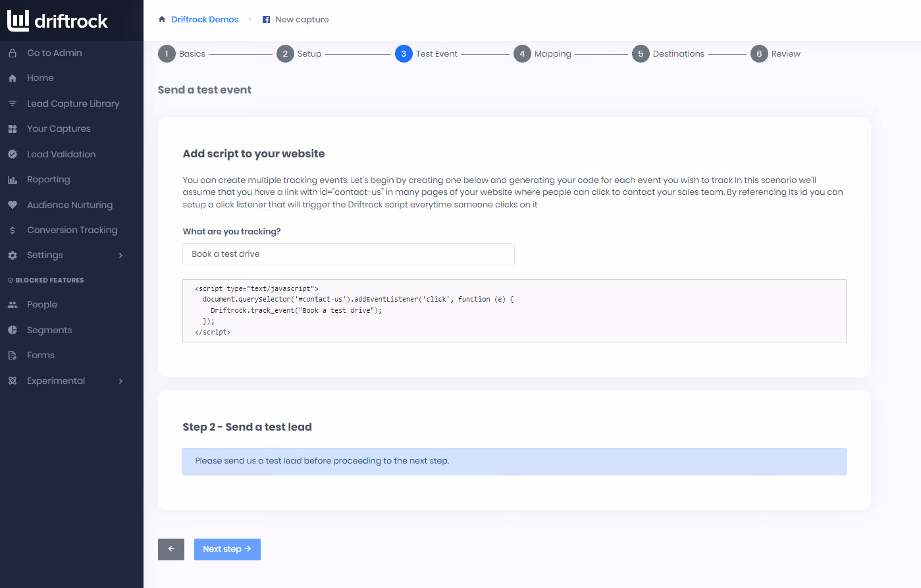Click the Lead Capture Library filter icon
This screenshot has width=921, height=588.
click(13, 103)
